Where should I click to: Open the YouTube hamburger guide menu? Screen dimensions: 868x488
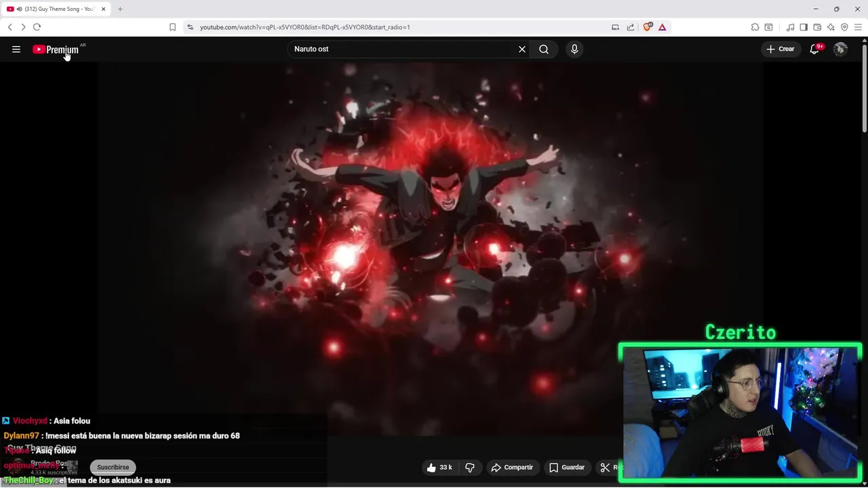click(x=16, y=49)
